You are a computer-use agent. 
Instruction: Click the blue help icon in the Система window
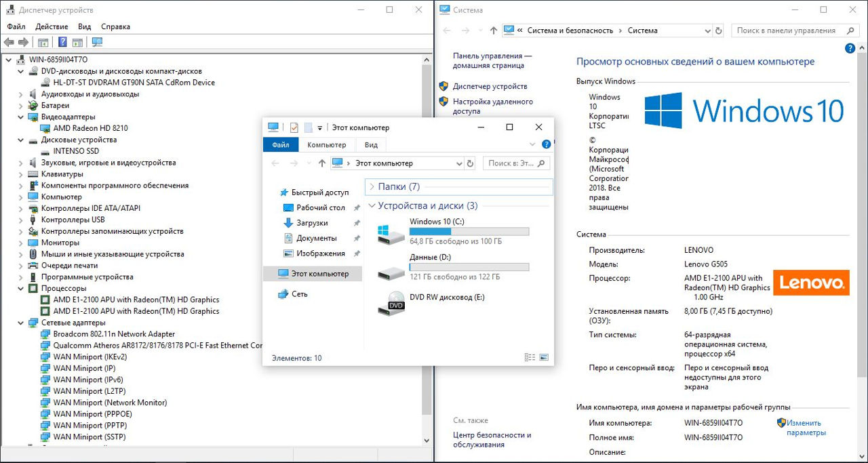click(x=850, y=49)
